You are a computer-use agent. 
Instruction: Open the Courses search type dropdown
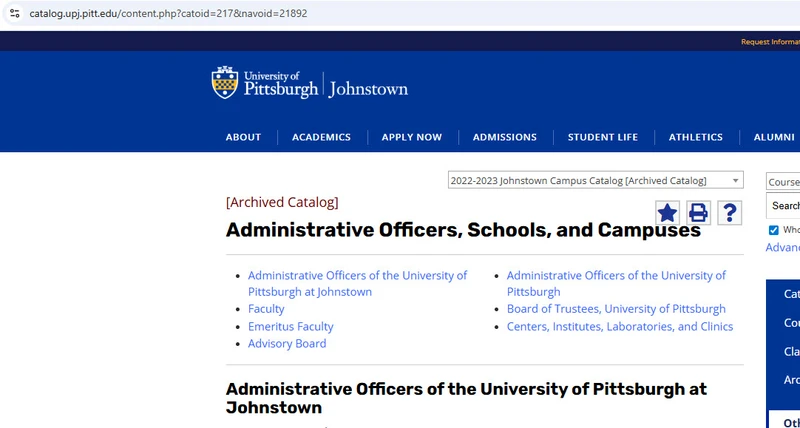tap(783, 182)
